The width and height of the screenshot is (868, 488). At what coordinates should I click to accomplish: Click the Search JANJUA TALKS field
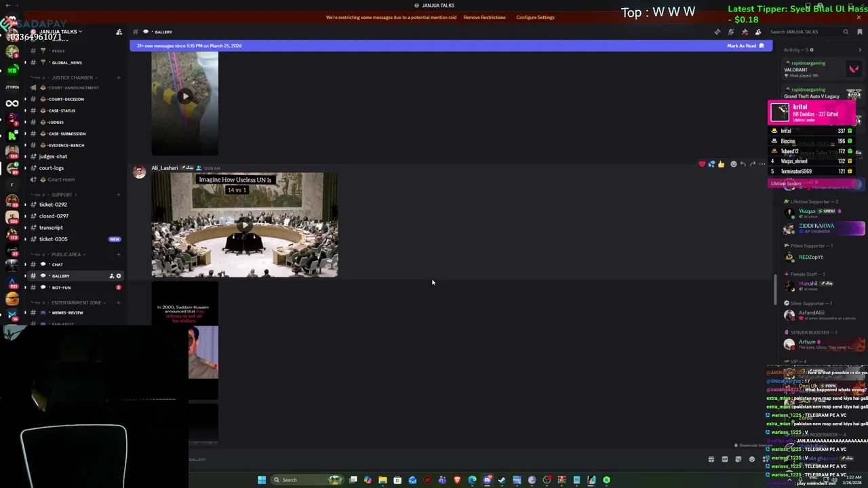coord(808,32)
